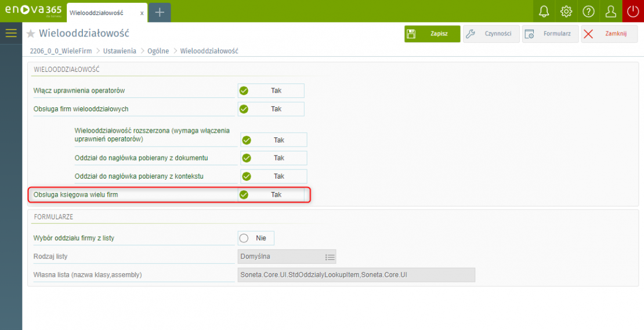Click the 'Własna lista' class name field
Image resolution: width=644 pixels, height=330 pixels.
(x=356, y=275)
